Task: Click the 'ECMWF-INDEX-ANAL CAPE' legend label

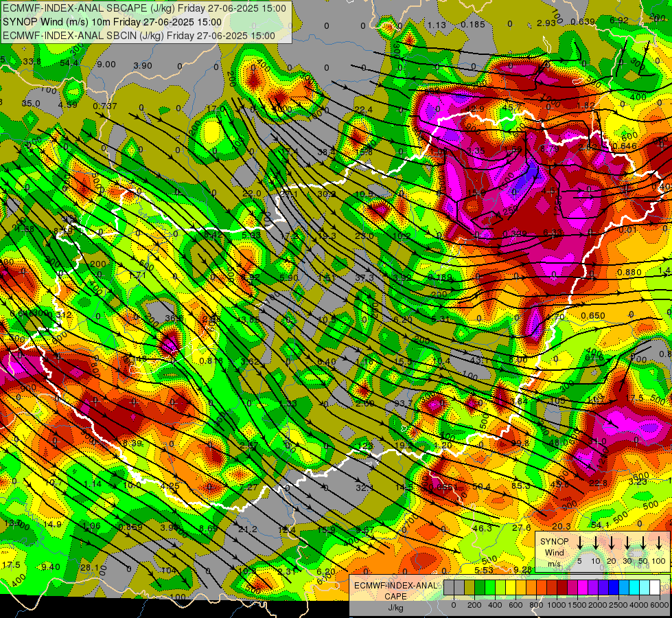Action: (396, 591)
